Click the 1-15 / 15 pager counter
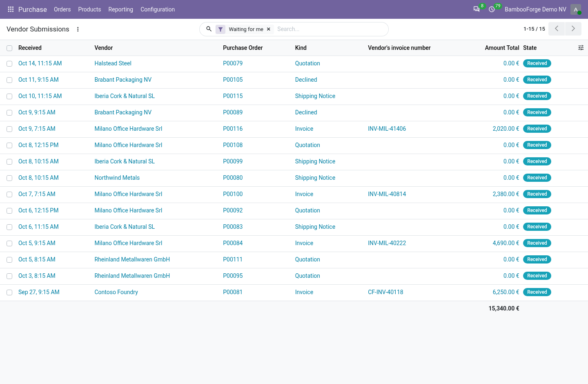Screen dimensions: 588x384 pyautogui.click(x=534, y=29)
